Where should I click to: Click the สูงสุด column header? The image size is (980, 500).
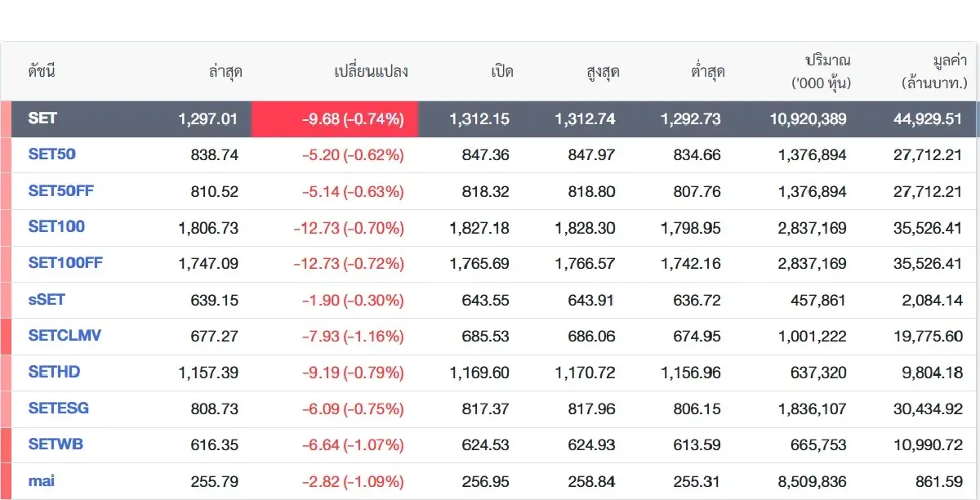tap(602, 72)
